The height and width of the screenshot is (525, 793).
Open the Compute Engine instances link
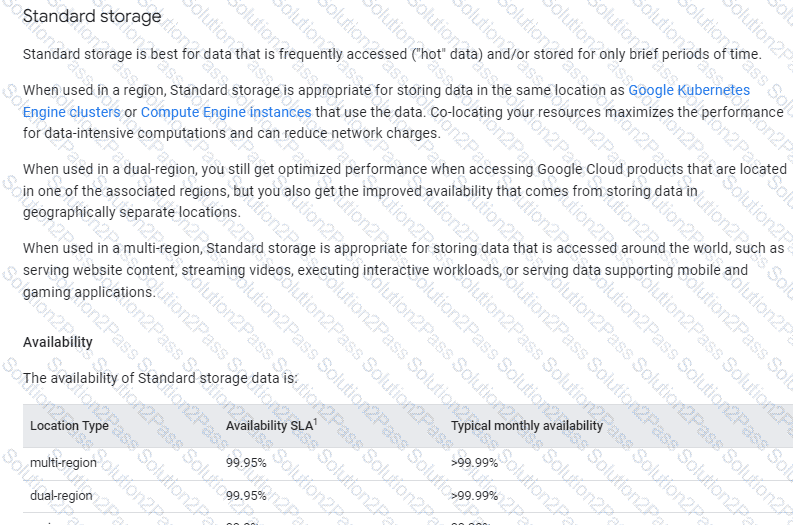[226, 112]
